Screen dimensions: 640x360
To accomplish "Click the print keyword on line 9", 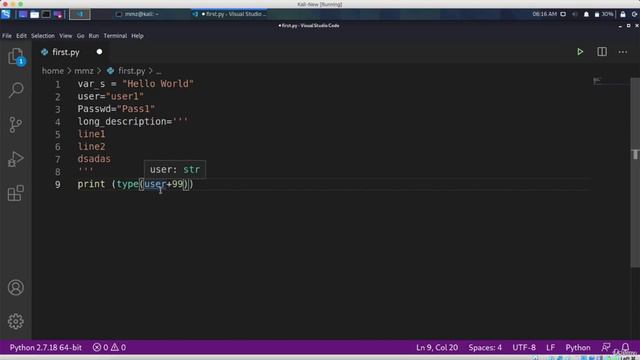I will [x=91, y=184].
